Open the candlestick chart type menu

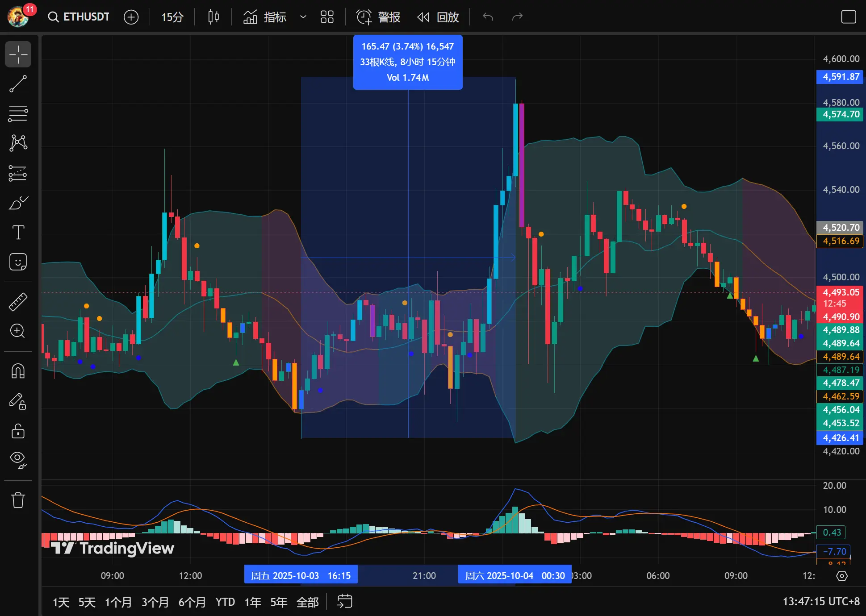pyautogui.click(x=213, y=17)
